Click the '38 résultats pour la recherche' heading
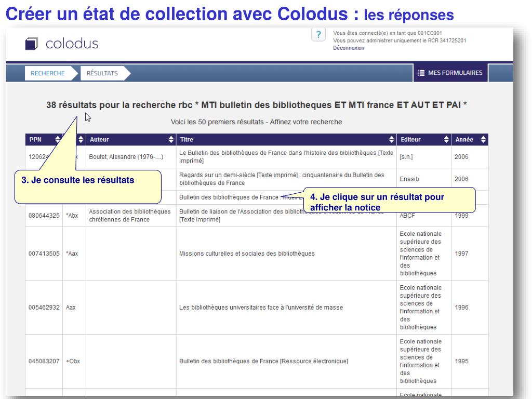 tap(257, 105)
